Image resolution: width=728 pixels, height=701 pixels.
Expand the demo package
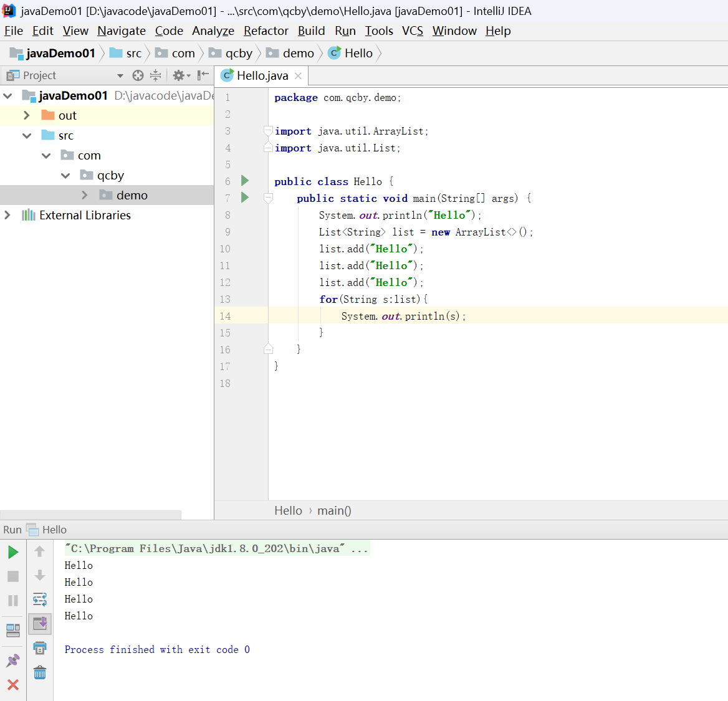[85, 196]
